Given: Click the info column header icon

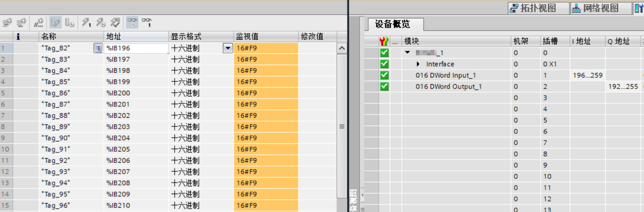Looking at the screenshot, I should 18,36.
